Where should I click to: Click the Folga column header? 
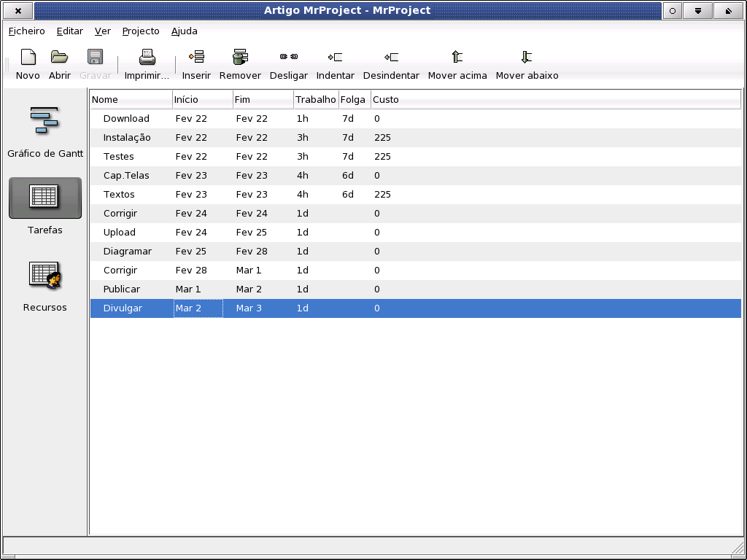pos(355,99)
